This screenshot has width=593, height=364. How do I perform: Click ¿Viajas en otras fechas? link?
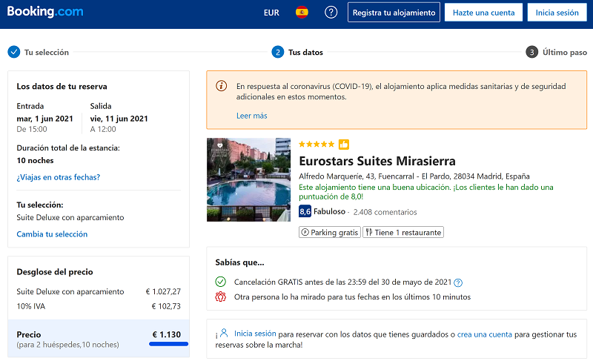point(59,177)
